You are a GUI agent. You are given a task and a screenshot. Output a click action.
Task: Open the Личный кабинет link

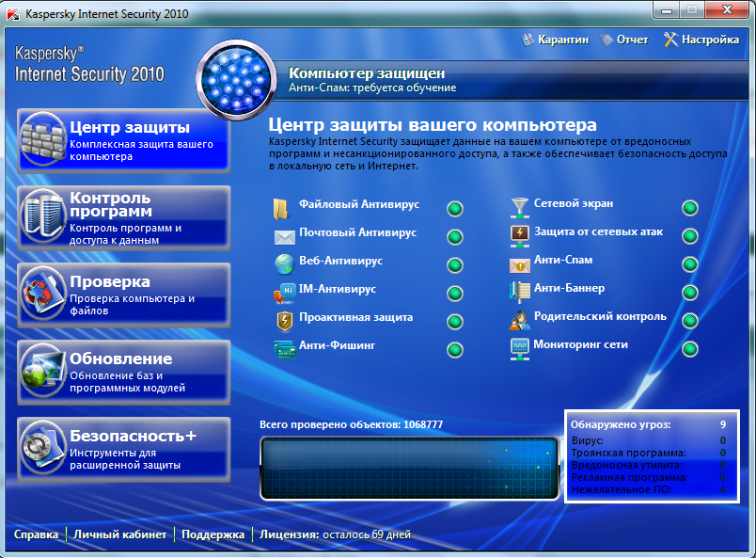click(120, 534)
